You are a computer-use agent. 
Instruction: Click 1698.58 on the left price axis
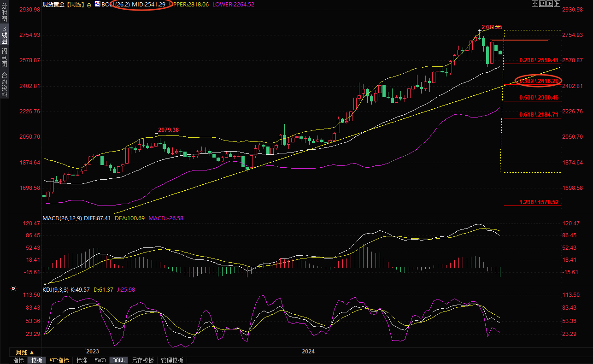[31, 188]
